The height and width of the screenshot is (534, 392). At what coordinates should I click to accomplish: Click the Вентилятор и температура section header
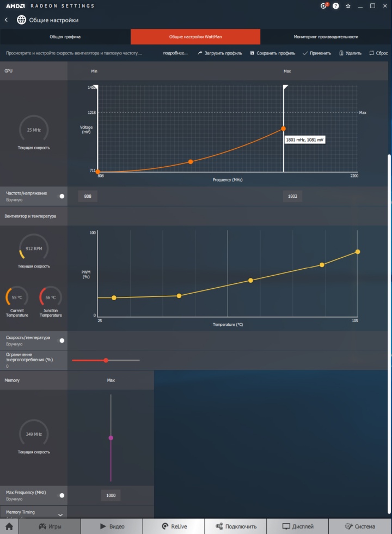[x=33, y=216]
